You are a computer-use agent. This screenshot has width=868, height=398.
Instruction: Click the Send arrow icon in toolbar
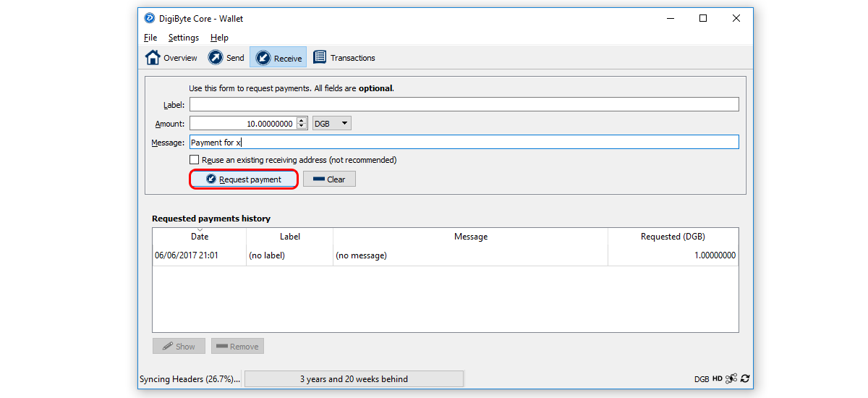coord(216,58)
